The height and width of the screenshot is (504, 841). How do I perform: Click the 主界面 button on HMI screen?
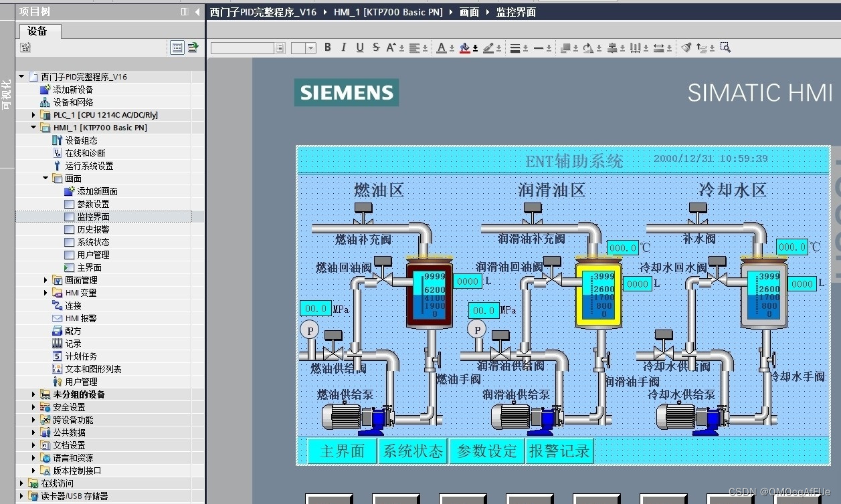(343, 451)
